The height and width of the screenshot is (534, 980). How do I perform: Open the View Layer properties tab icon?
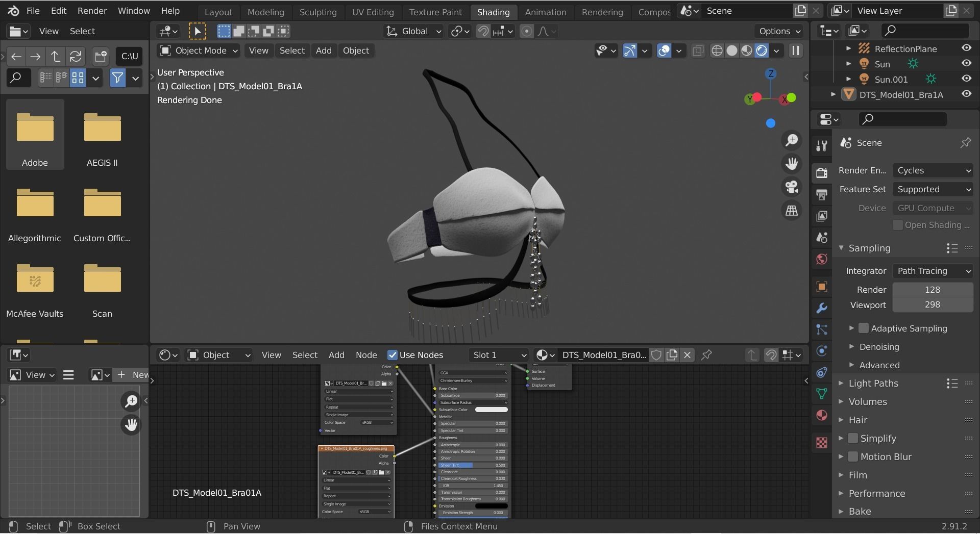821,216
